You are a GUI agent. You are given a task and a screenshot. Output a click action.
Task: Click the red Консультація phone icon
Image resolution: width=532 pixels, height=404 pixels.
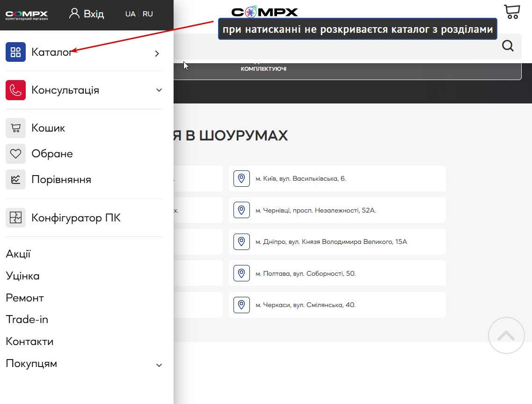(15, 90)
